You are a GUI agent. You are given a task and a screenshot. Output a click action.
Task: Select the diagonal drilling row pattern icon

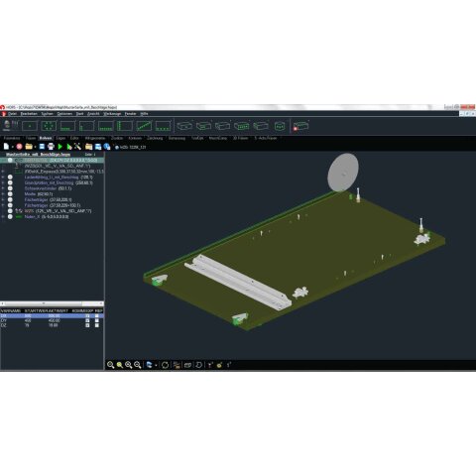pyautogui.click(x=144, y=126)
